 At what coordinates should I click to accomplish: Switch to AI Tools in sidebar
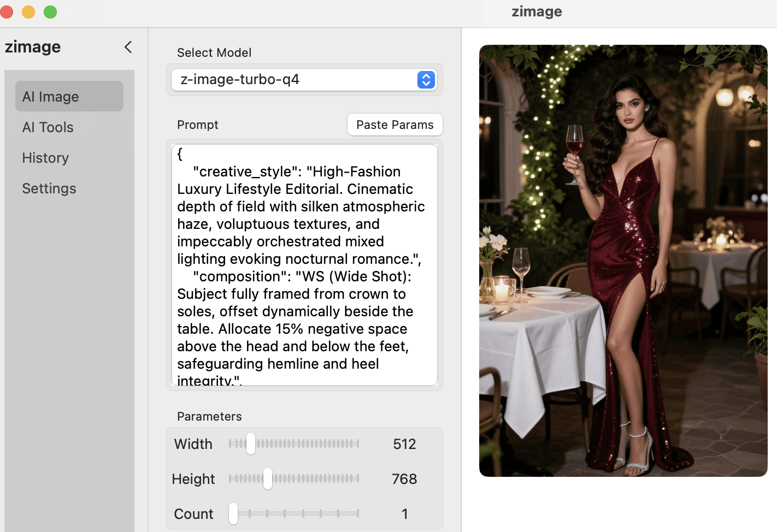(48, 127)
